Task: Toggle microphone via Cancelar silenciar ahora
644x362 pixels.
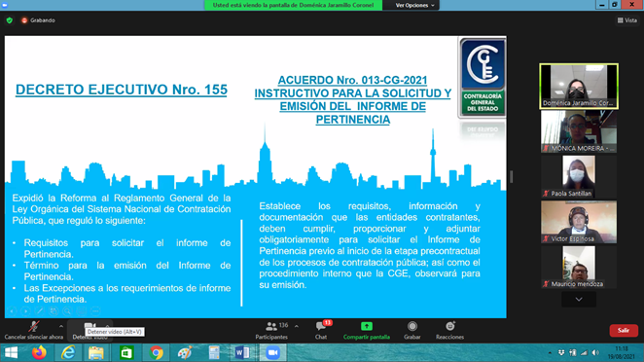Action: pyautogui.click(x=34, y=331)
